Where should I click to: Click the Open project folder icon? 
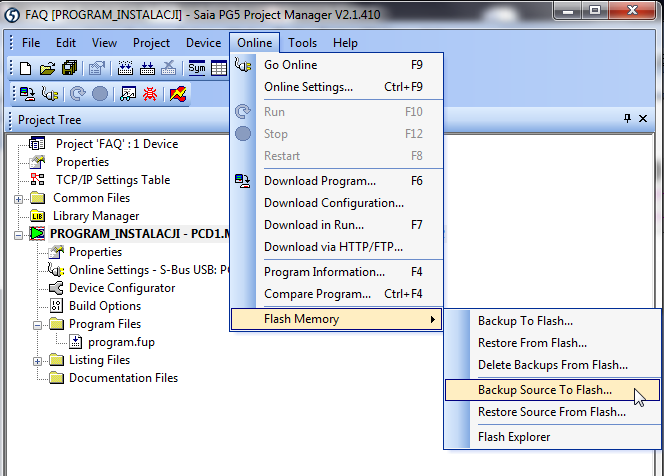(47, 68)
